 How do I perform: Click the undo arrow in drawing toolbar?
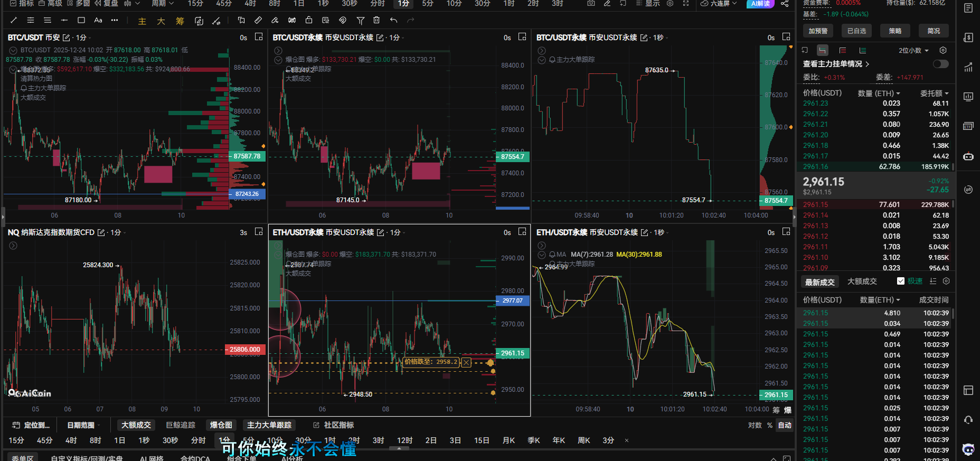click(393, 21)
